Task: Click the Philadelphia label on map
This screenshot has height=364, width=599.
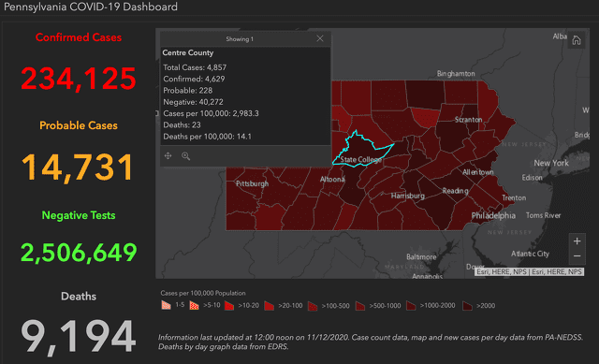Action: [493, 215]
